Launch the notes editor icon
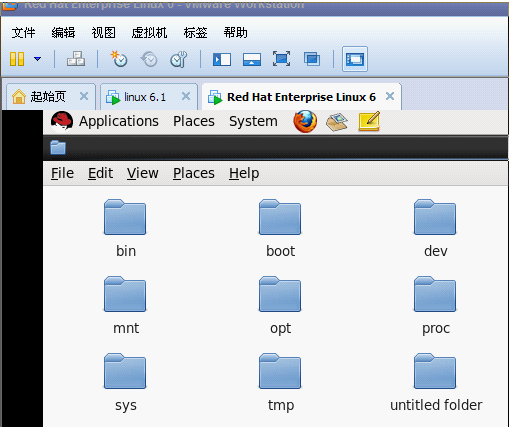Image resolution: width=509 pixels, height=427 pixels. click(369, 121)
